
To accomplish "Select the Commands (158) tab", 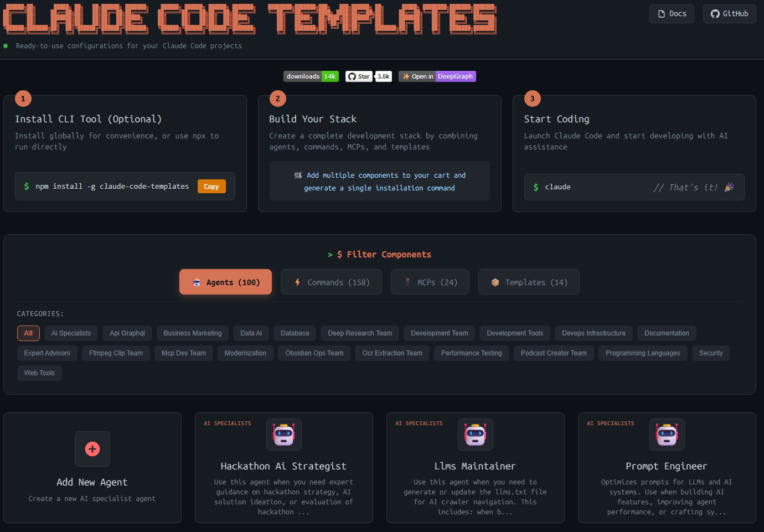I will pos(331,282).
